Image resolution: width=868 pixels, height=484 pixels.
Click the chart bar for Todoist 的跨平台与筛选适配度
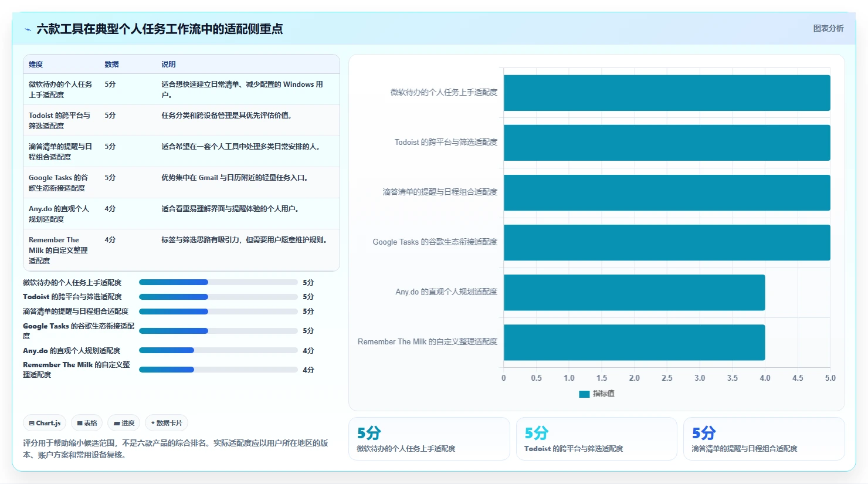tap(667, 143)
